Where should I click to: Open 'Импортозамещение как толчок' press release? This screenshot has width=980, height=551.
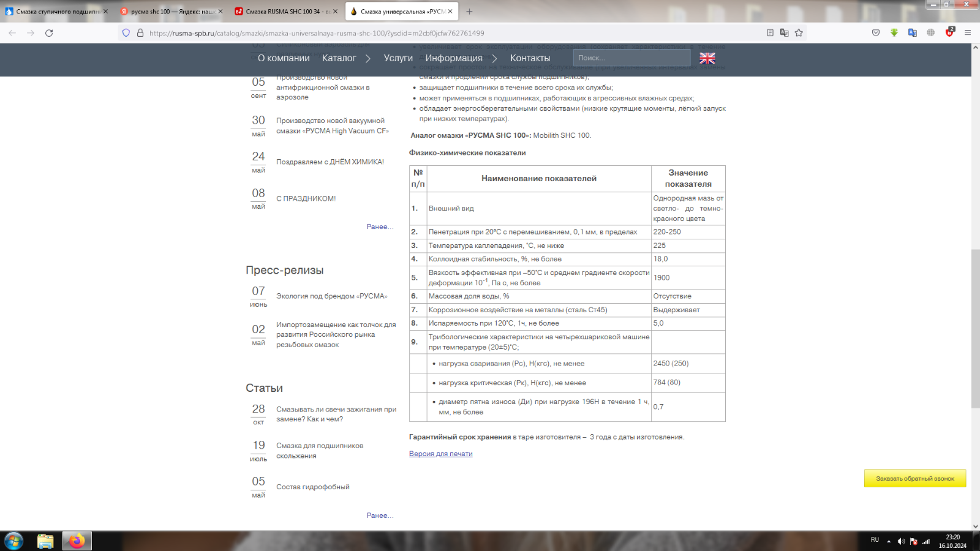(336, 335)
